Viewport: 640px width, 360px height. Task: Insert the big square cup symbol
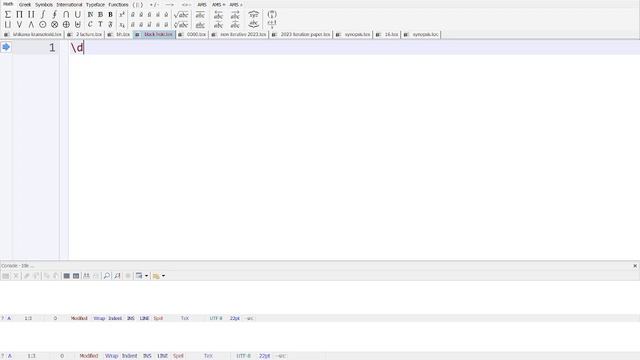(x=8, y=24)
